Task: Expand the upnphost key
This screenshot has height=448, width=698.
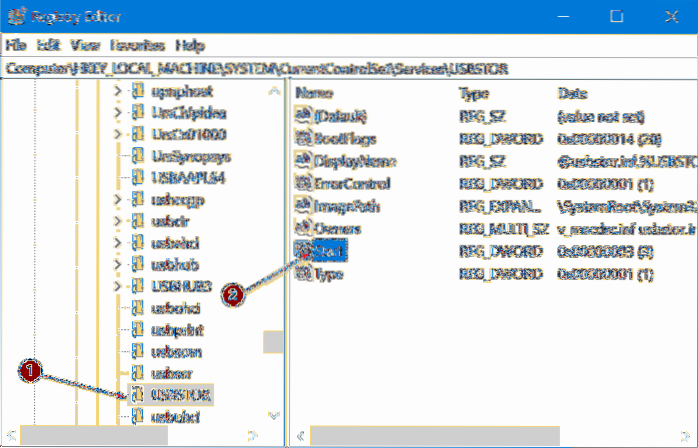Action: coord(118,91)
